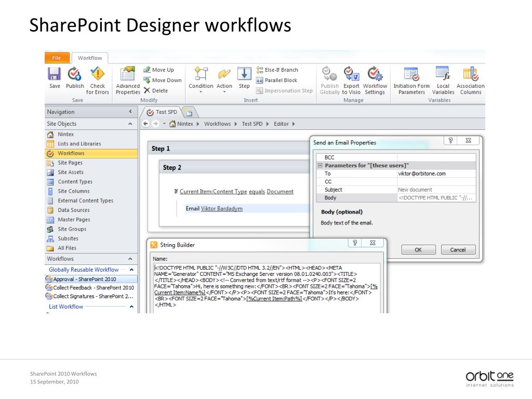532x399 pixels.
Task: Insert a new Step
Action: [244, 78]
